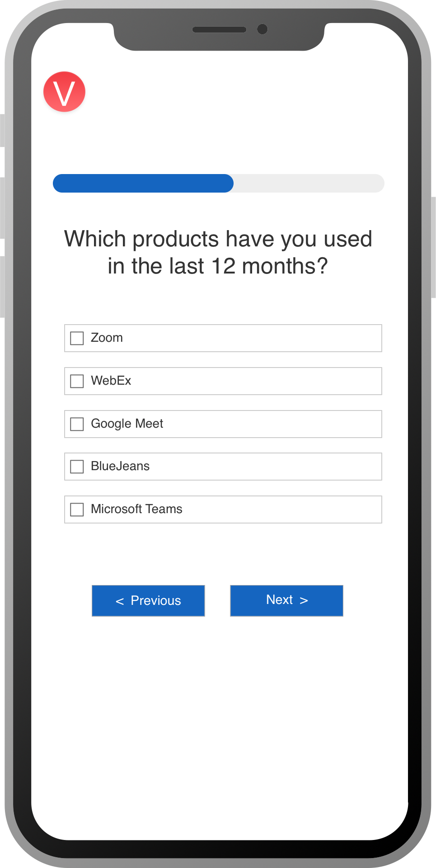This screenshot has width=436, height=868.
Task: Tap the phone speaker grille
Action: [220, 30]
